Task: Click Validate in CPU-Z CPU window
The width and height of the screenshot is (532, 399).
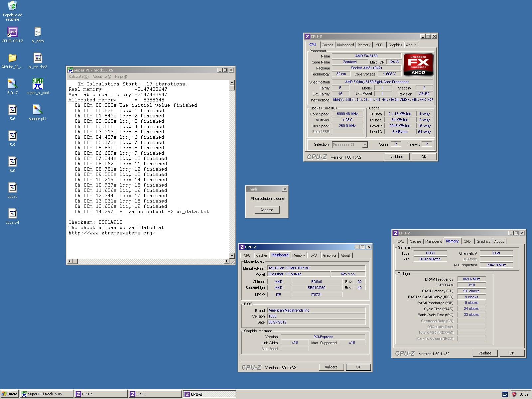Action: pos(397,157)
